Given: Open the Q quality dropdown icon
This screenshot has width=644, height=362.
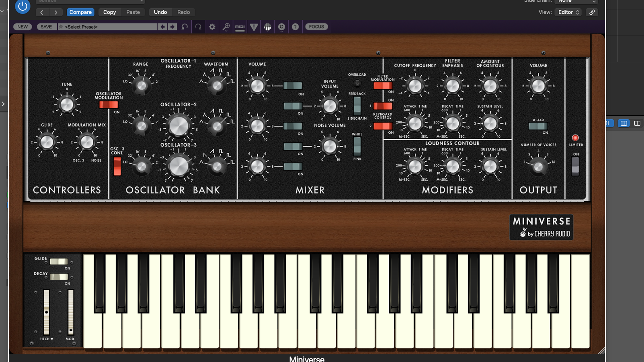Looking at the screenshot, I should click(281, 27).
